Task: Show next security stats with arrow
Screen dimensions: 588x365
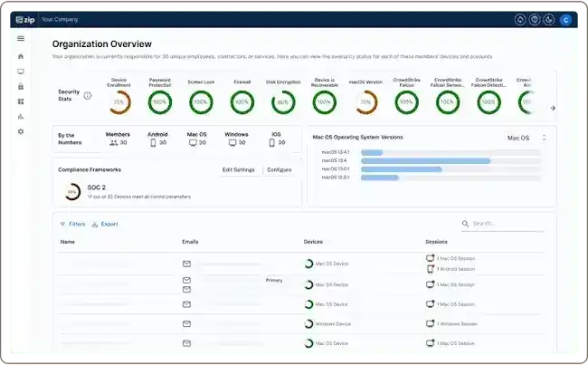Action: [553, 108]
